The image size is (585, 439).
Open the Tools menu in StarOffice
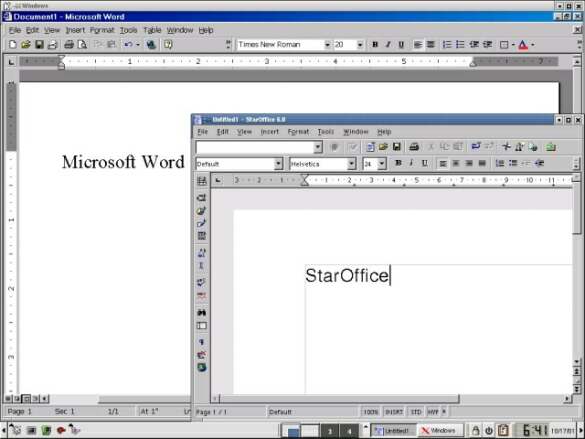pos(325,132)
